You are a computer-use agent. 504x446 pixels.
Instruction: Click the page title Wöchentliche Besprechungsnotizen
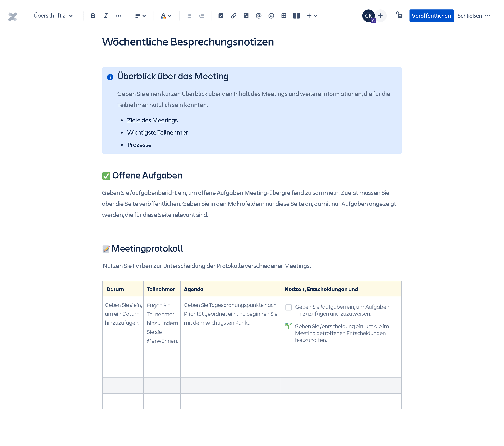pos(188,42)
